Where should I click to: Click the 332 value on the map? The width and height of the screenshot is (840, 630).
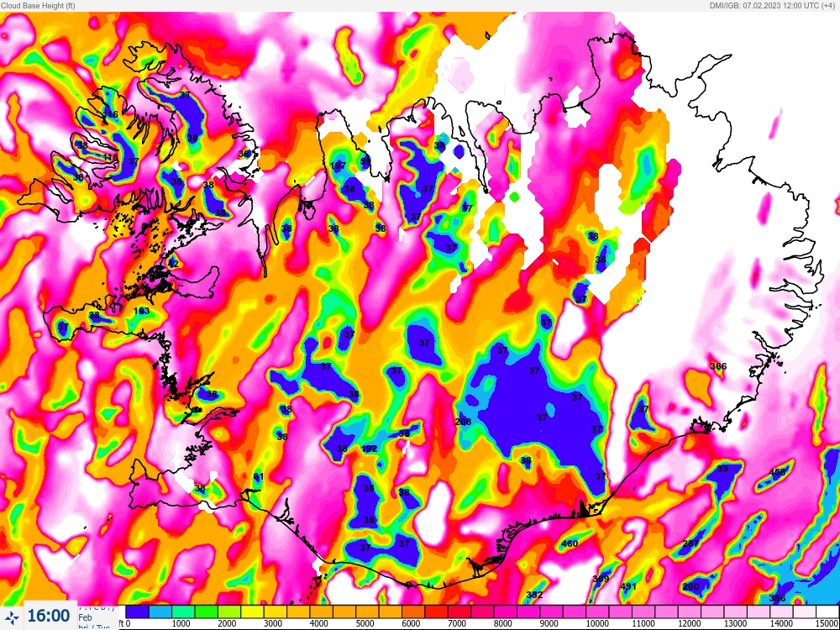click(x=534, y=595)
